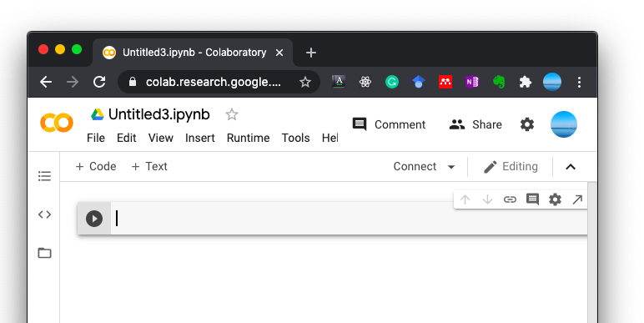Open the Comment panel
Viewport: 644px width, 323px height.
(389, 124)
